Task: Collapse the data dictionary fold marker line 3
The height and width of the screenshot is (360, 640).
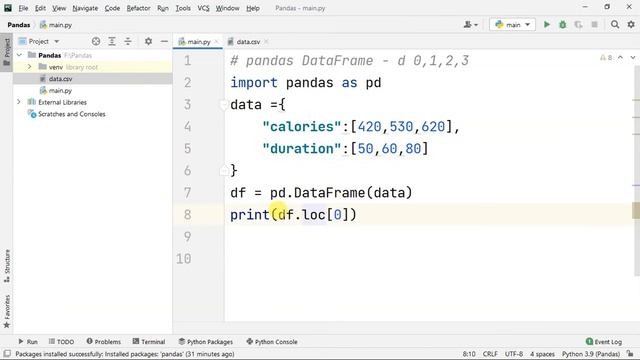Action: coord(224,105)
